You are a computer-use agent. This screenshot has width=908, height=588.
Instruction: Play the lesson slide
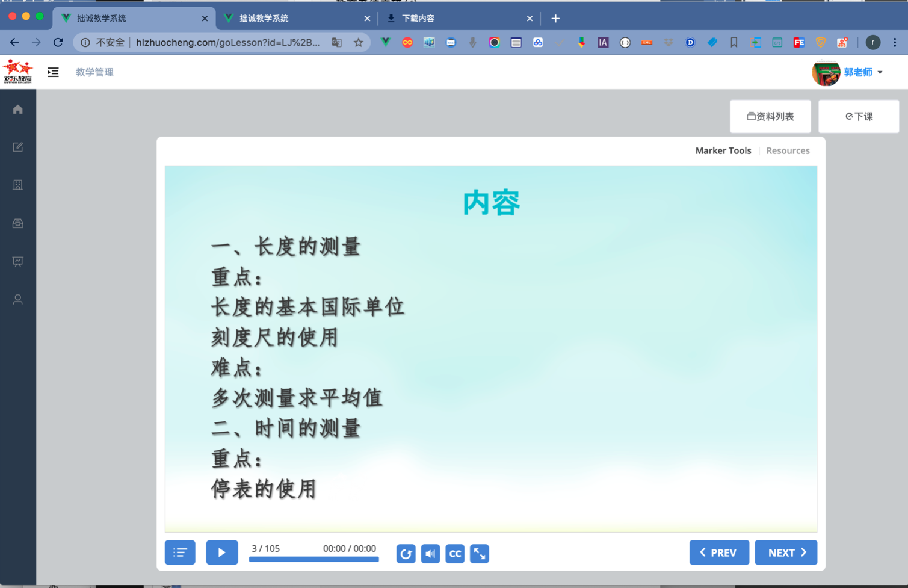pos(222,552)
